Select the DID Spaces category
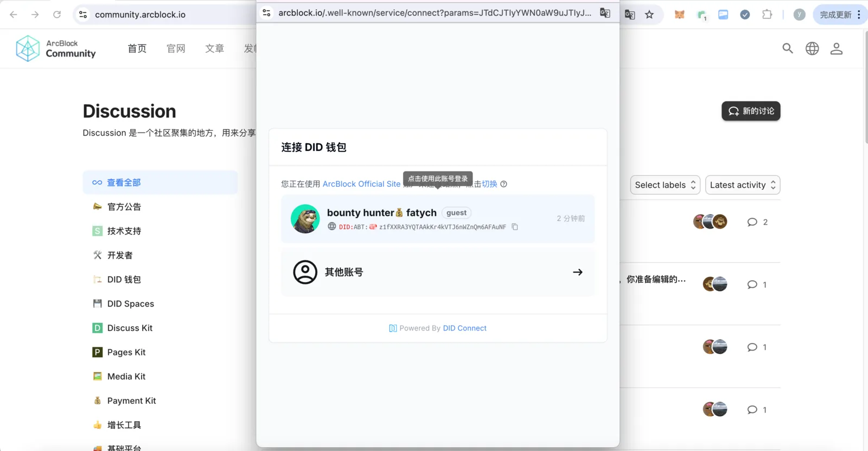Viewport: 868px width, 451px height. pyautogui.click(x=160, y=304)
